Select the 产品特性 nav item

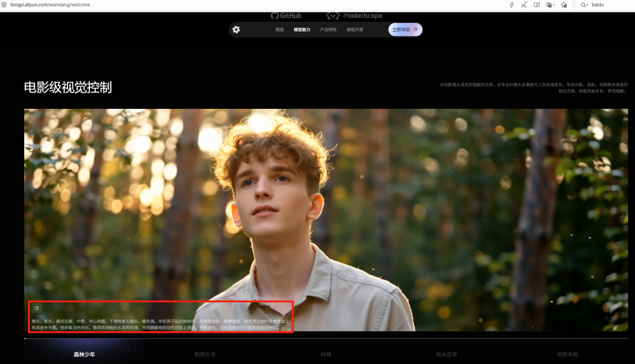click(328, 29)
